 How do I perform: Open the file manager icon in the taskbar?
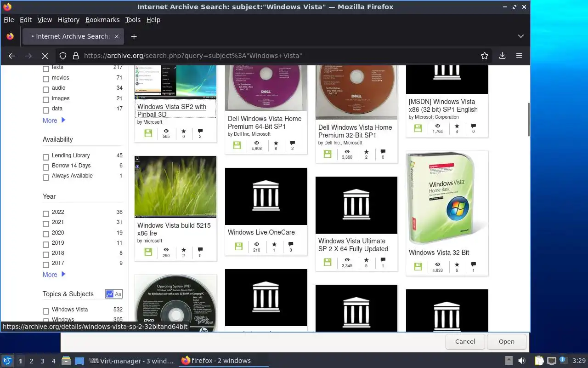(66, 361)
